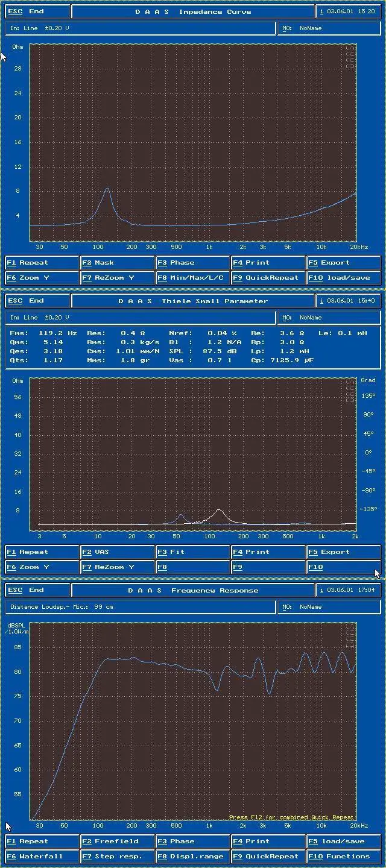386x868 pixels.
Task: Click F5 Export under Impedance Curve graph
Action: [344, 263]
